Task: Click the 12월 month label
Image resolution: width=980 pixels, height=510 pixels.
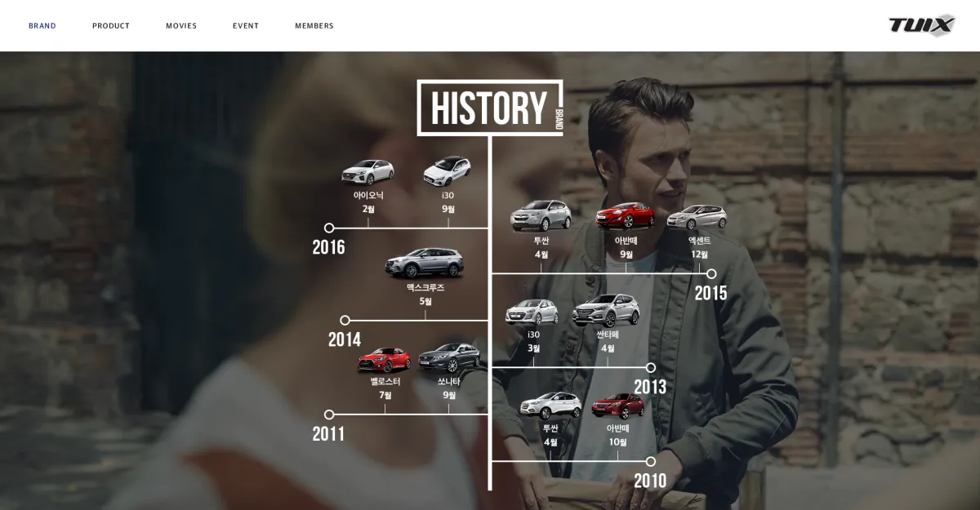Action: 700,255
